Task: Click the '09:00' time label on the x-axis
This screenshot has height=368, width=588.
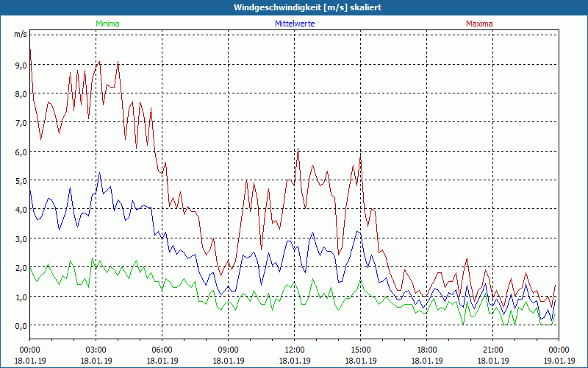Action: (229, 350)
